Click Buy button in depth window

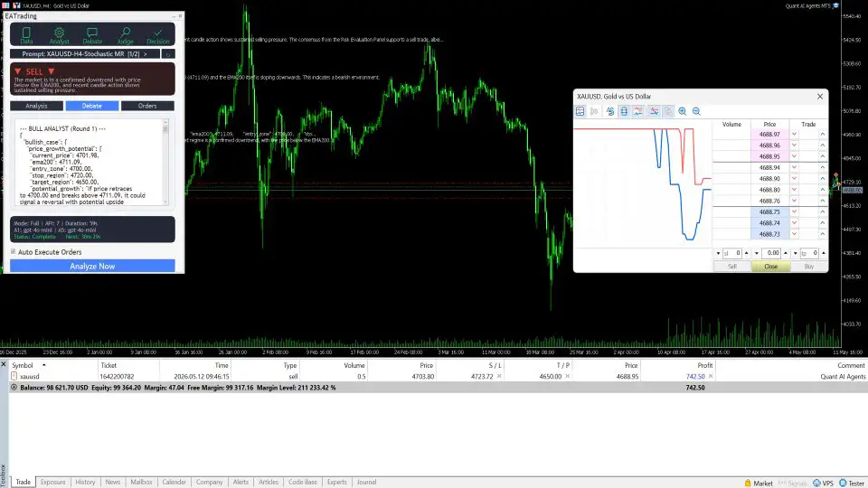[x=808, y=267]
